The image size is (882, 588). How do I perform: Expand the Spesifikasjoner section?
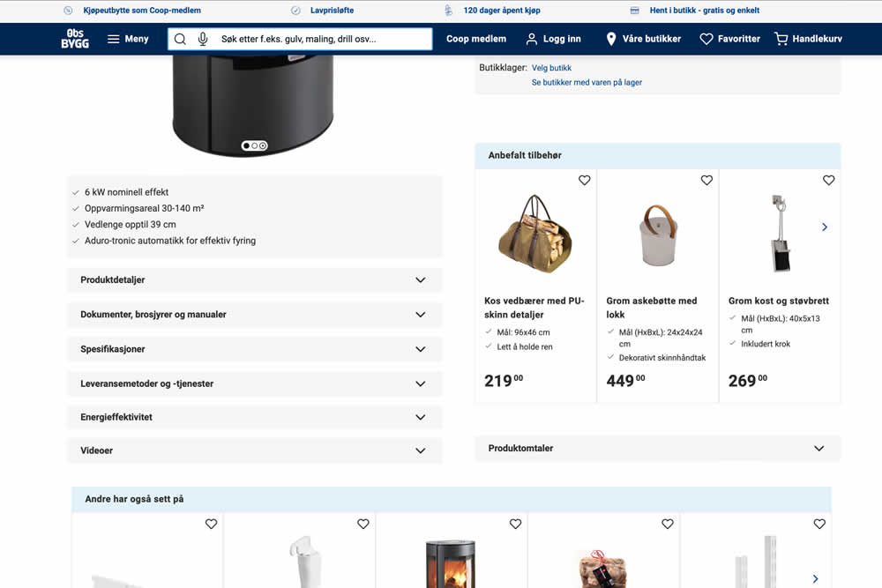tap(254, 349)
